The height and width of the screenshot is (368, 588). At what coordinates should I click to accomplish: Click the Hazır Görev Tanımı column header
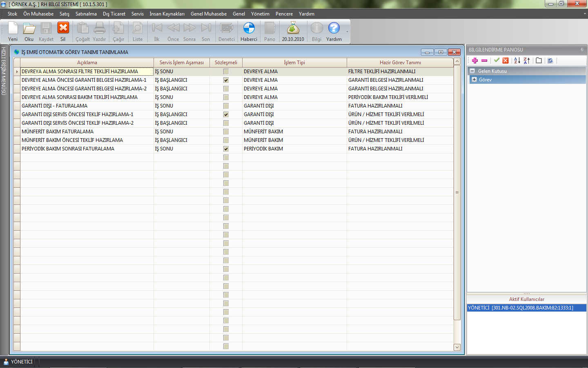[x=400, y=63]
